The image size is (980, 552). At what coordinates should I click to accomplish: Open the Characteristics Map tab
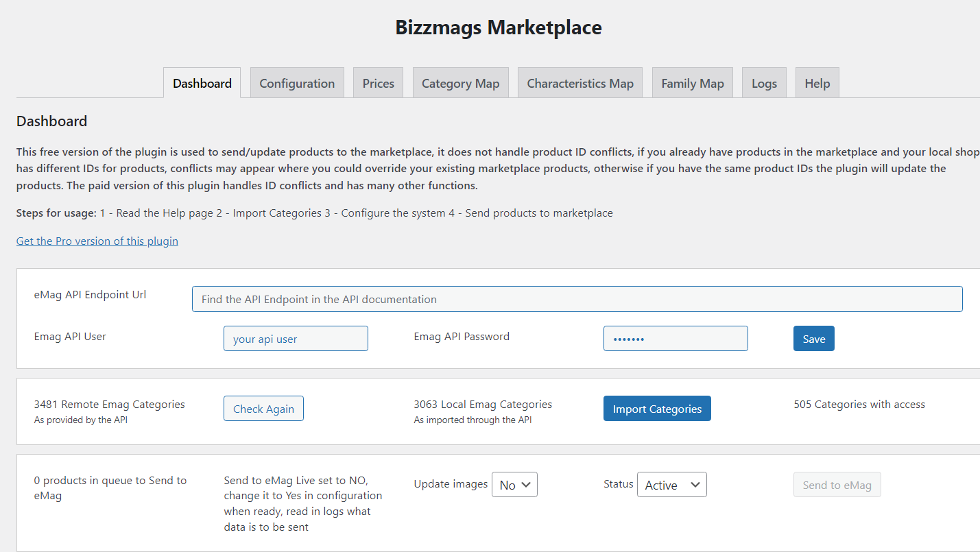point(579,83)
